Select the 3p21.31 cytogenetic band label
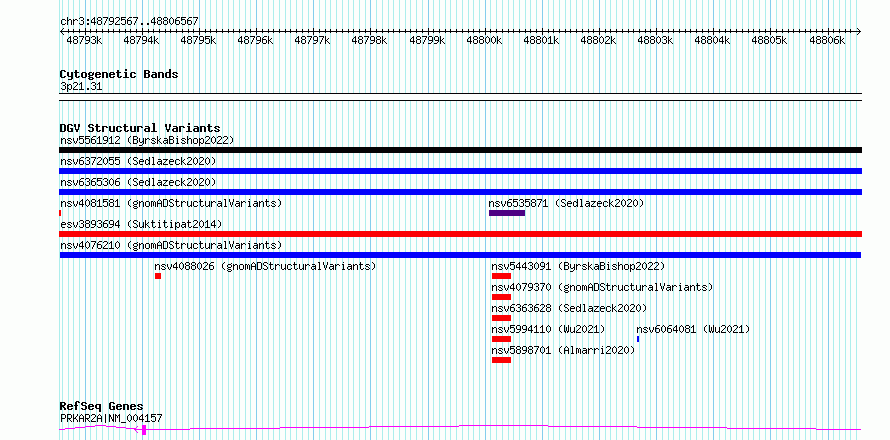The image size is (890, 440). [81, 87]
